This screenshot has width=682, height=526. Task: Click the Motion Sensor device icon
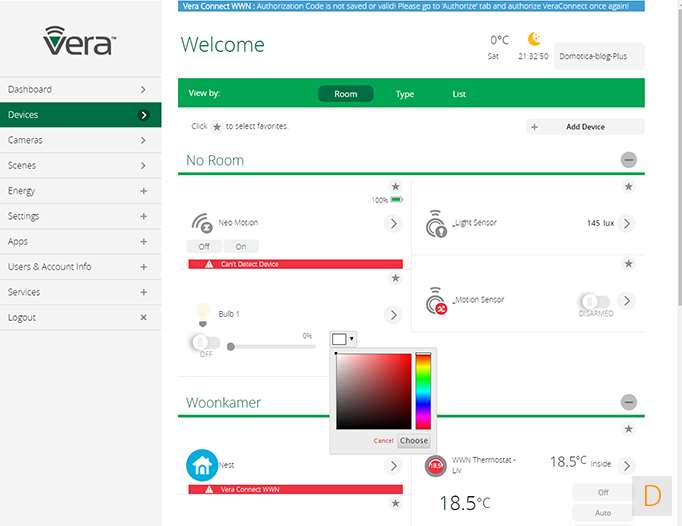coord(436,301)
